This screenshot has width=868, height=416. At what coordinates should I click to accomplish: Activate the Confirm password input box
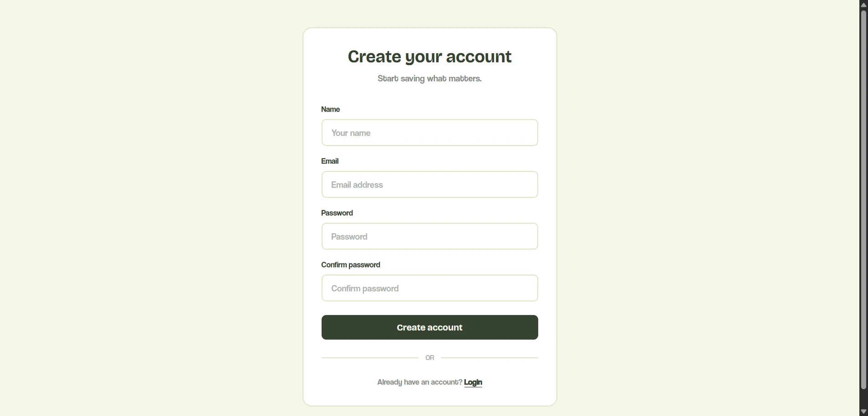click(429, 288)
